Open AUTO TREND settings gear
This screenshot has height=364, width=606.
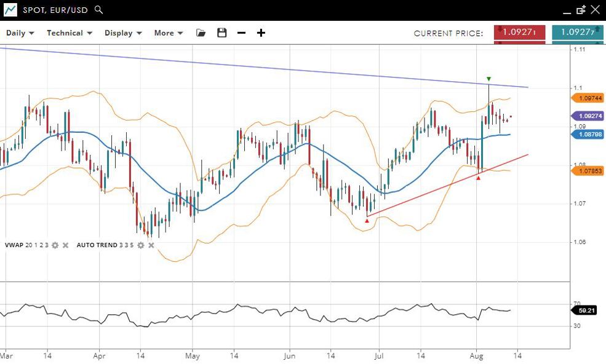coord(140,245)
